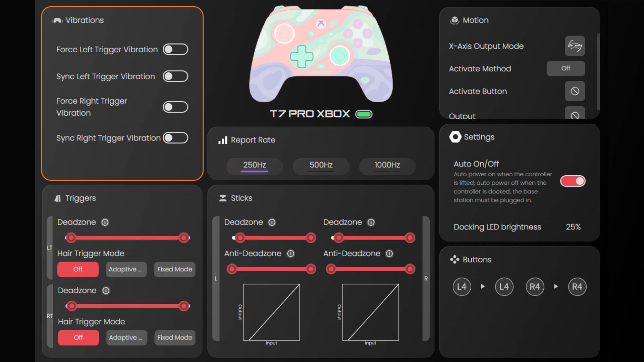The height and width of the screenshot is (362, 644).
Task: Click RT Deadzone slider right handle
Action: pyautogui.click(x=184, y=306)
